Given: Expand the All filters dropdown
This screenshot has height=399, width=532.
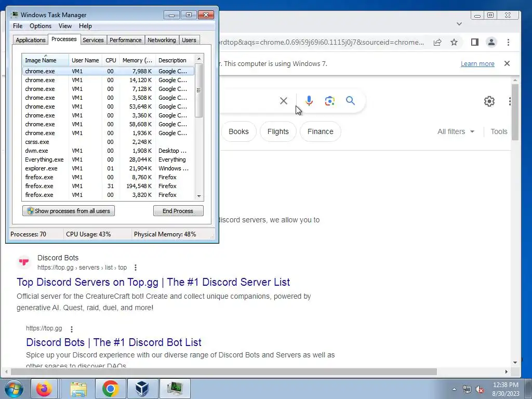Looking at the screenshot, I should click(456, 131).
